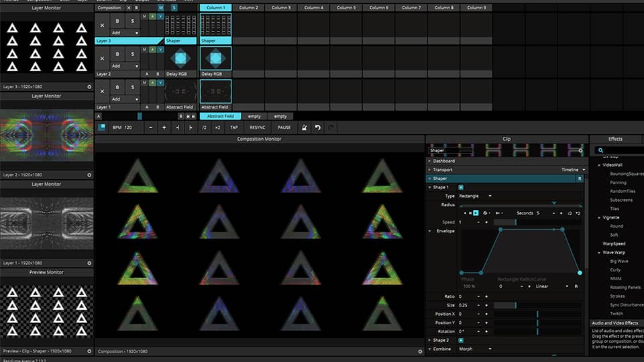Screen dimensions: 644x362
Task: Reset Shaper effect with R button
Action: (x=580, y=178)
